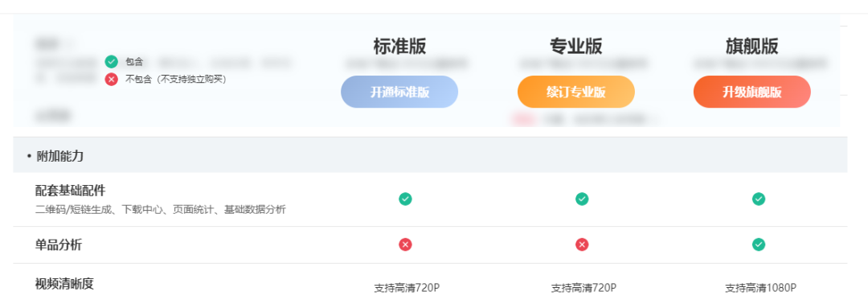Click the 开通标准版 button
The image size is (868, 304).
pyautogui.click(x=399, y=92)
